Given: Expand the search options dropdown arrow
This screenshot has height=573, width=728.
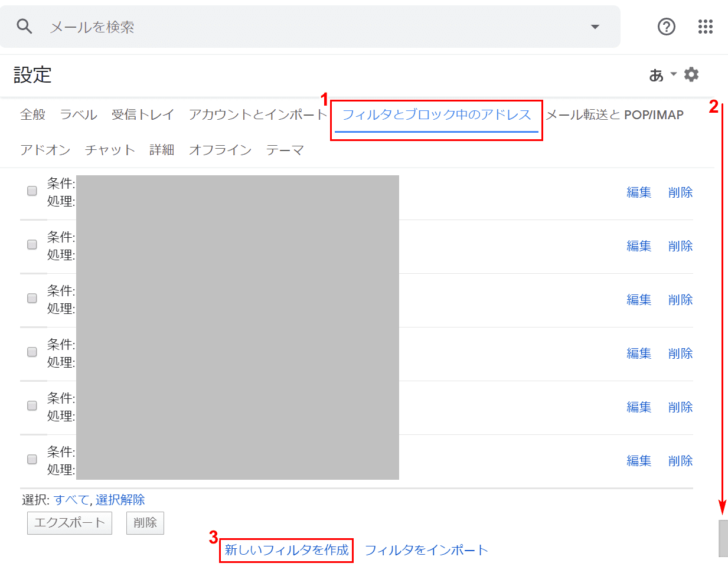Looking at the screenshot, I should click(x=595, y=27).
